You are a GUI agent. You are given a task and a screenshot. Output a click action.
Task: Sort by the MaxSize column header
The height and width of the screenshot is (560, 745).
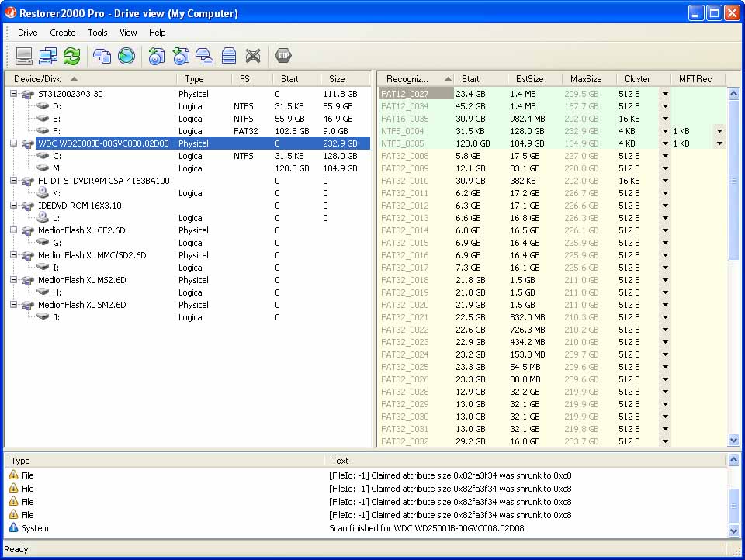(589, 79)
